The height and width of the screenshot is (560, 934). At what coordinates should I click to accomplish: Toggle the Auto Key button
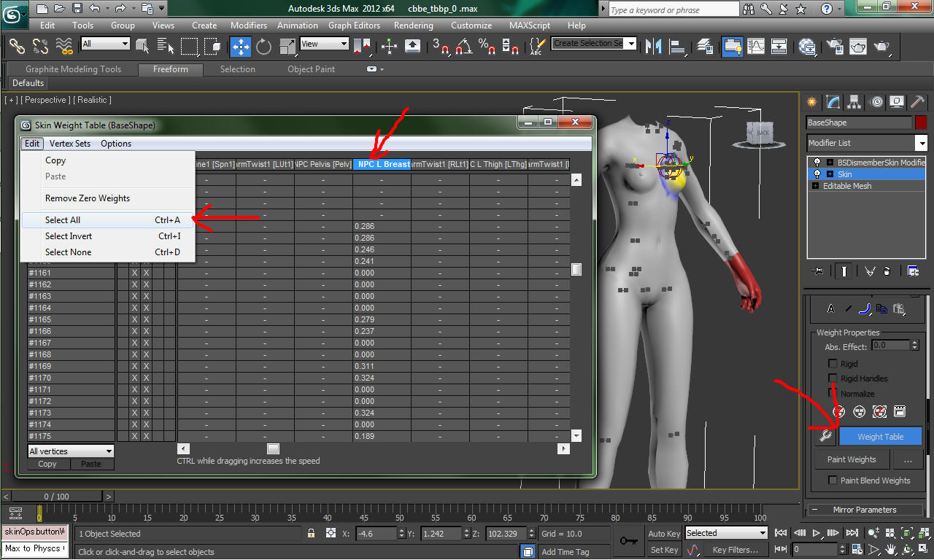pyautogui.click(x=663, y=534)
